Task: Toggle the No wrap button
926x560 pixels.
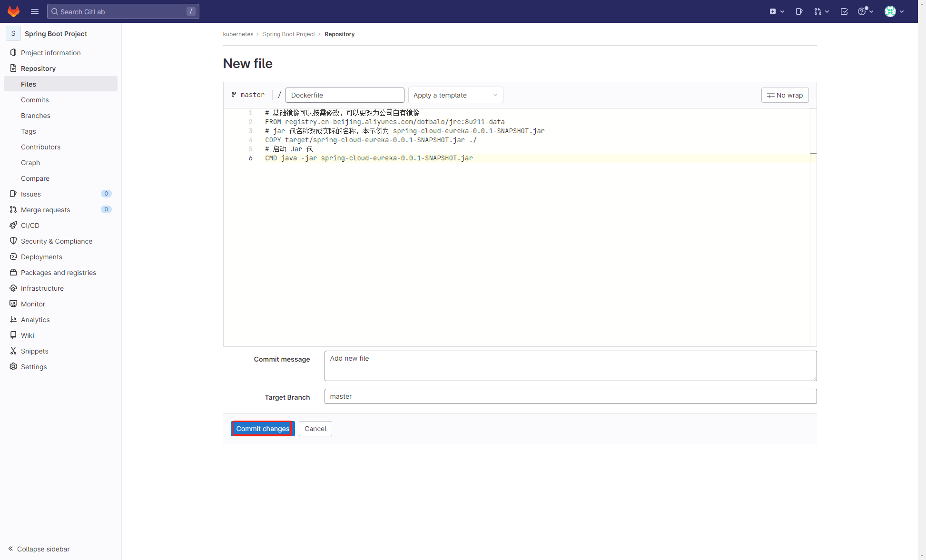Action: [785, 95]
